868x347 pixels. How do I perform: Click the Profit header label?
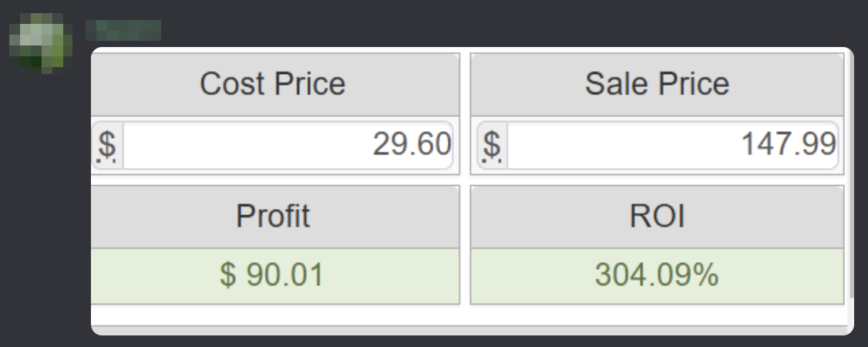273,216
